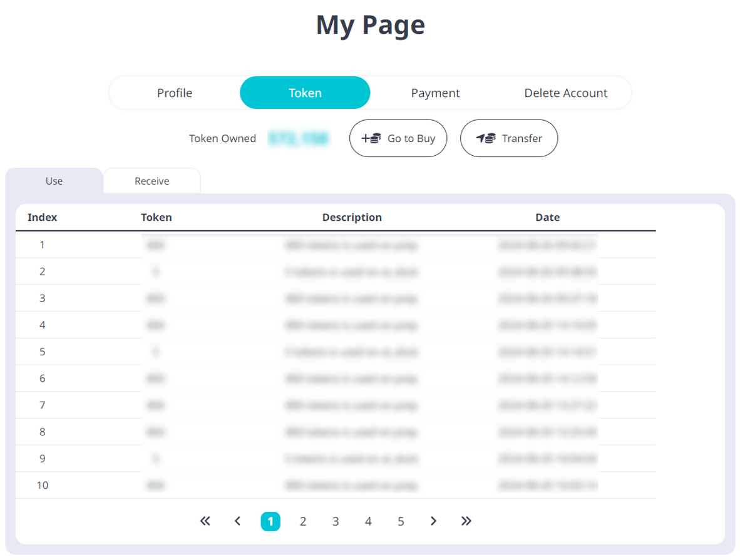This screenshot has height=560, width=740.
Task: Click the Date column header
Action: (547, 218)
